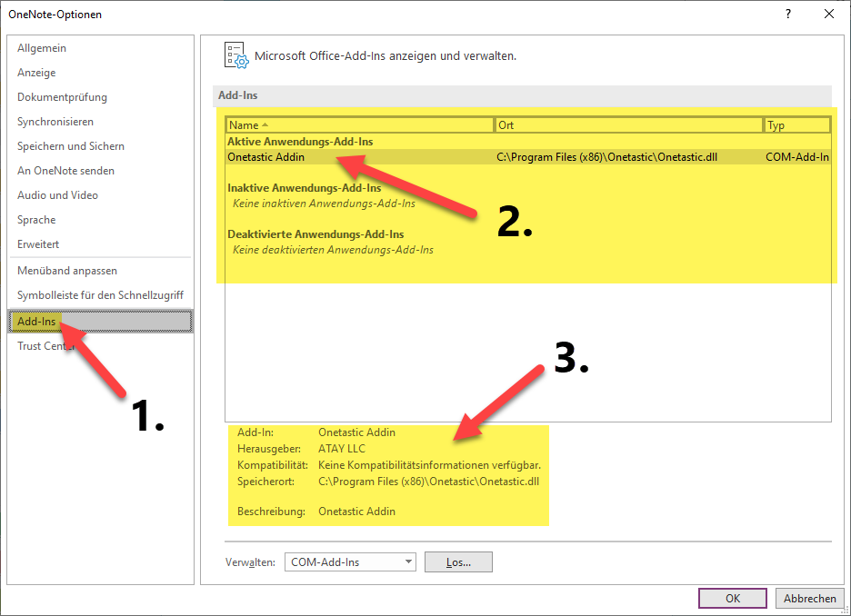The height and width of the screenshot is (616, 851).
Task: Click the Los... button
Action: coord(458,562)
